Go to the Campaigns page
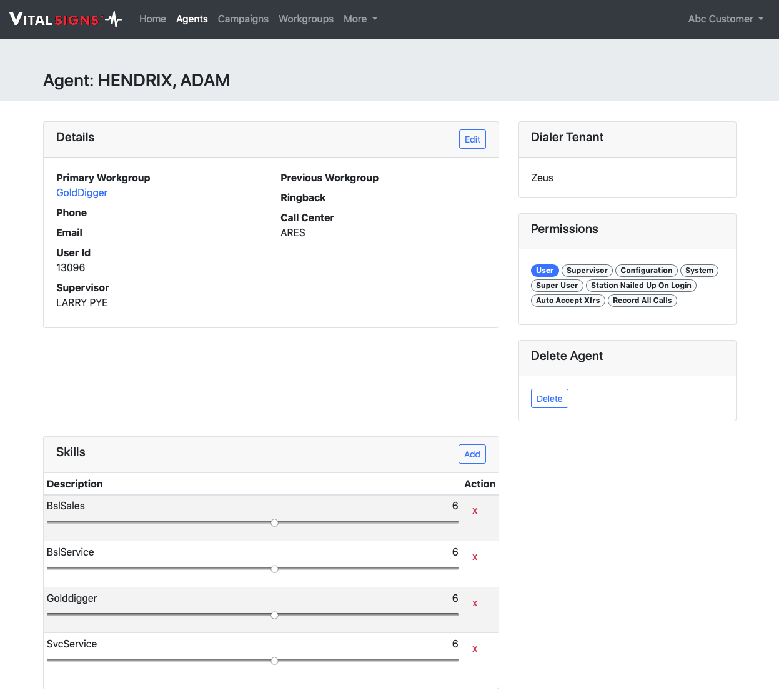 [243, 19]
